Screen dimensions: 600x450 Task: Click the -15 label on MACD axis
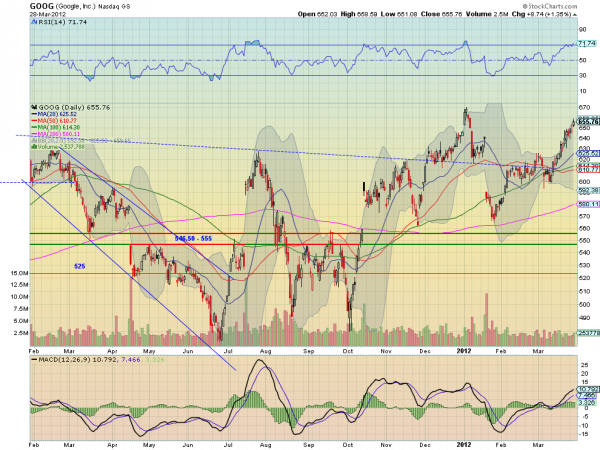coord(584,434)
